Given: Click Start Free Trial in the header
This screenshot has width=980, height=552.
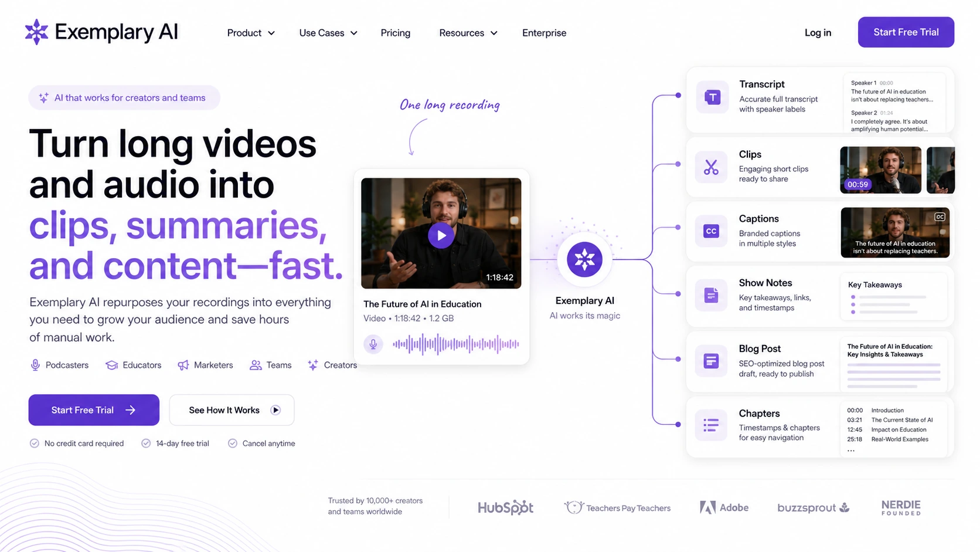Looking at the screenshot, I should click(906, 32).
